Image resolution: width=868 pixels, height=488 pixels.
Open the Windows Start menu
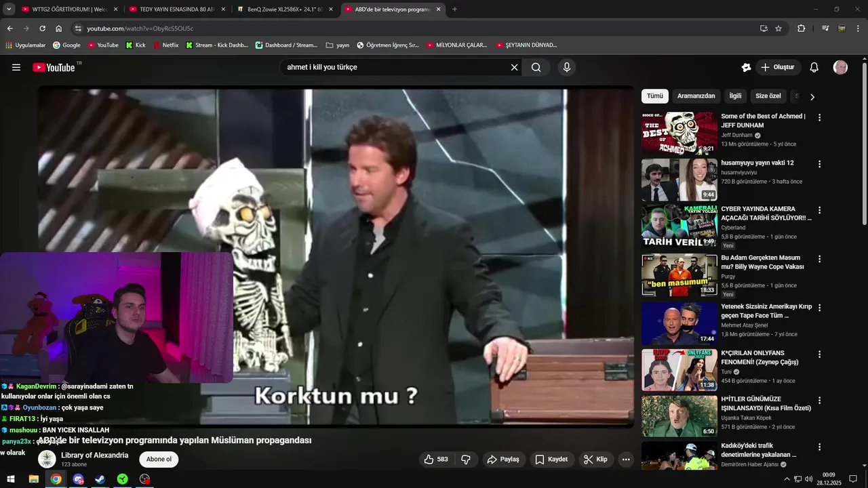click(11, 479)
